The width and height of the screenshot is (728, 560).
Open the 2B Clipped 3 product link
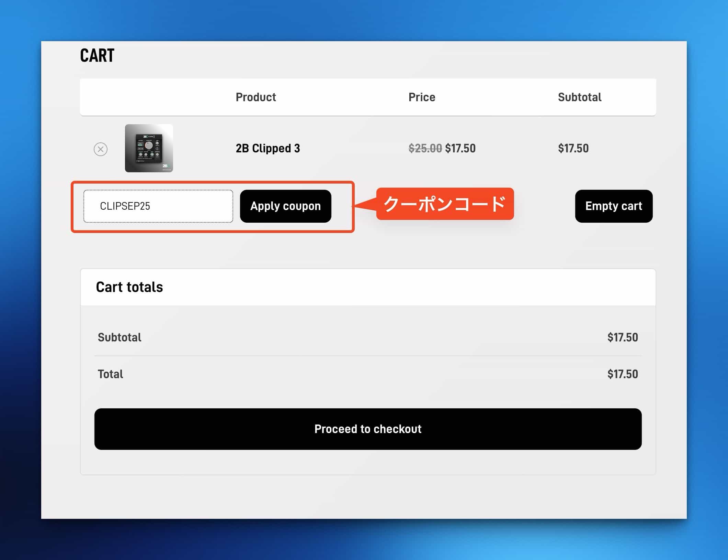point(268,148)
